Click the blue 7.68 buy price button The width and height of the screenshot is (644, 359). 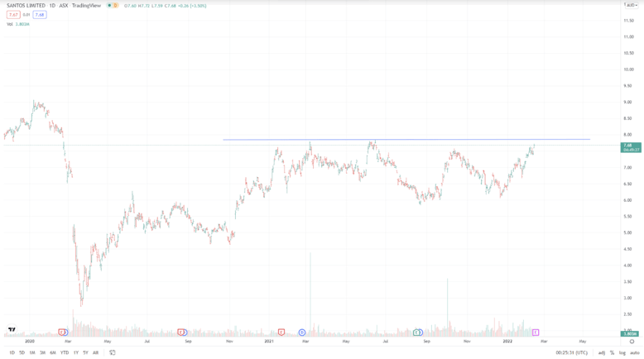click(x=40, y=15)
